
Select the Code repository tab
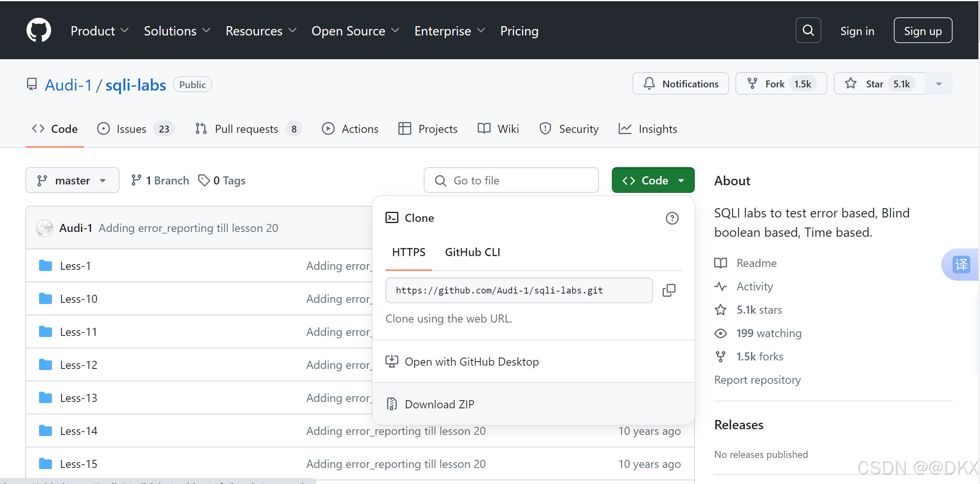pos(55,129)
